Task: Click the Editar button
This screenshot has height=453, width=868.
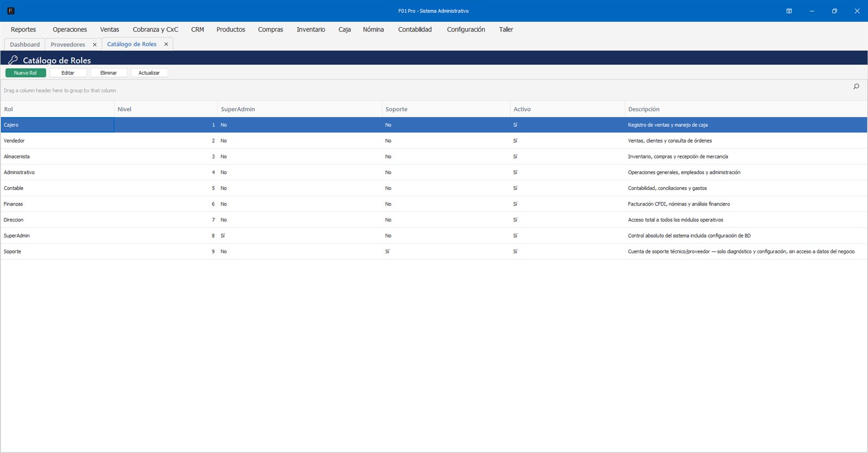Action: 68,73
